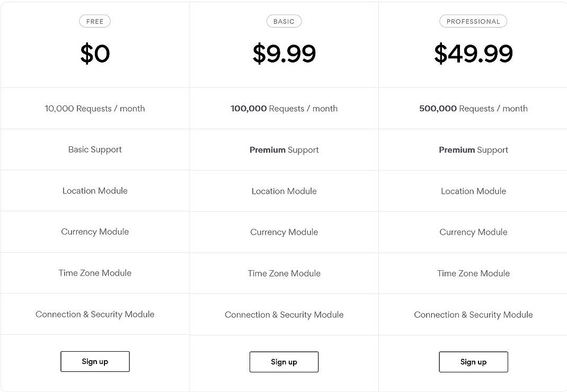Select the FREE plan badge

tap(95, 21)
